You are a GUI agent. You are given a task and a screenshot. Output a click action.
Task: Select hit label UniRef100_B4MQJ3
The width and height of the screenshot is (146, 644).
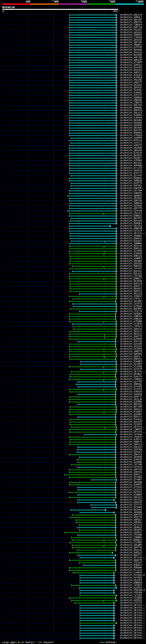(131, 552)
